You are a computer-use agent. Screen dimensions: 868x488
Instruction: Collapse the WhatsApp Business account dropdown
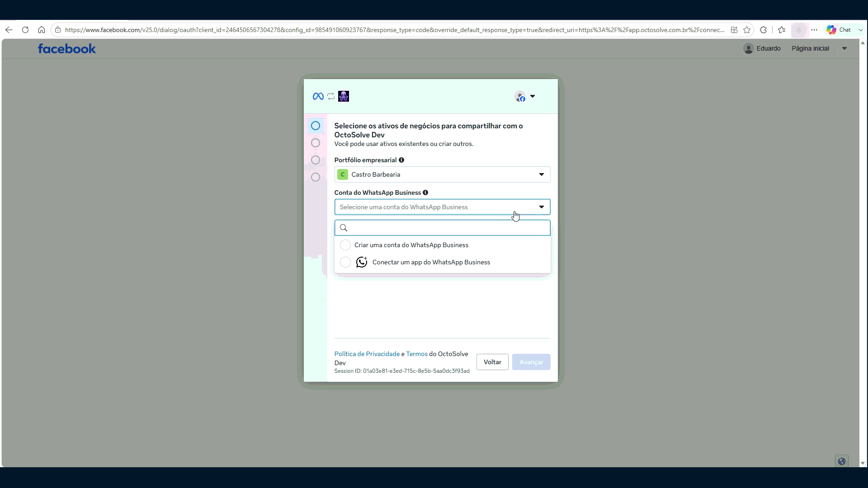(x=443, y=207)
